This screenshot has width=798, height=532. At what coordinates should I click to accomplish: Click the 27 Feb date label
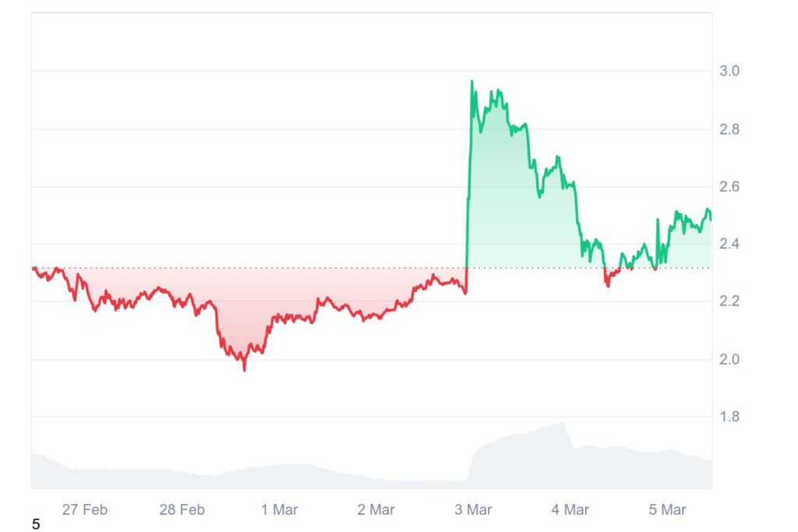point(84,510)
